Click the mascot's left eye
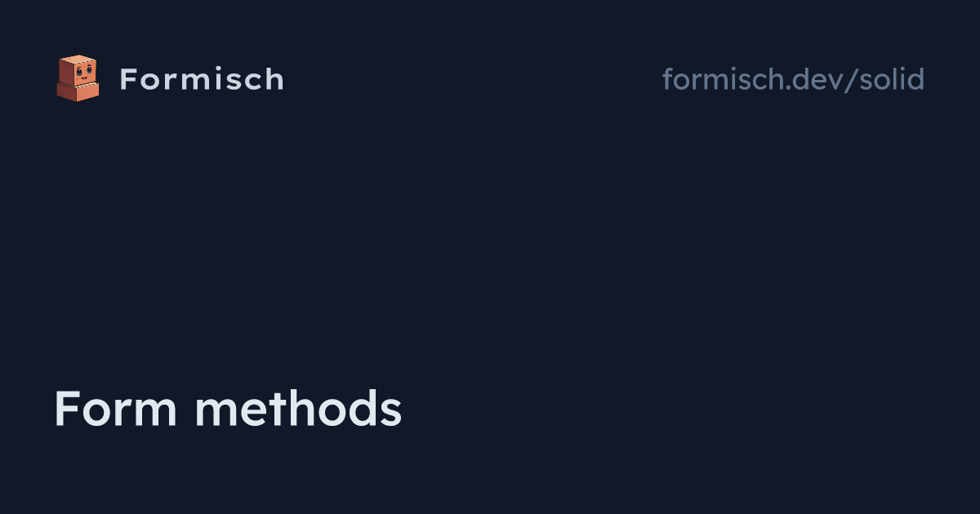This screenshot has height=514, width=980. point(78,71)
